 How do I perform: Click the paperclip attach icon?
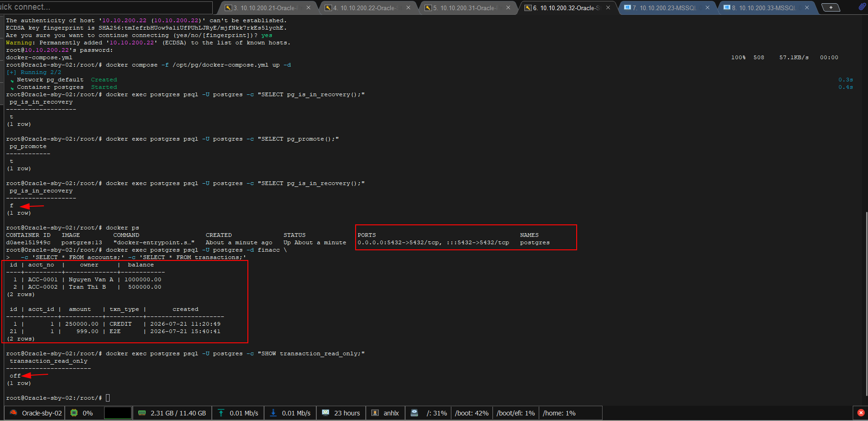862,6
